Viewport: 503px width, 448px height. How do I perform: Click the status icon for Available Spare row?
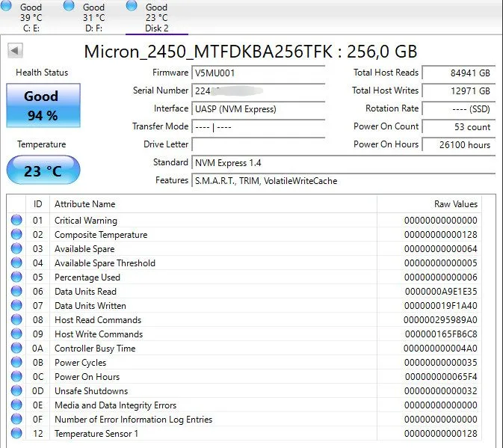[16, 249]
